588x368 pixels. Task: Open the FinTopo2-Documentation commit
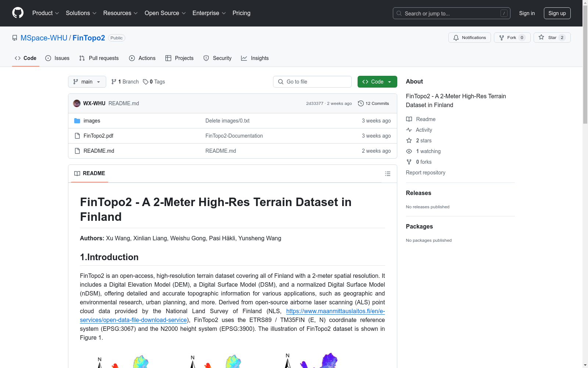[x=234, y=136]
